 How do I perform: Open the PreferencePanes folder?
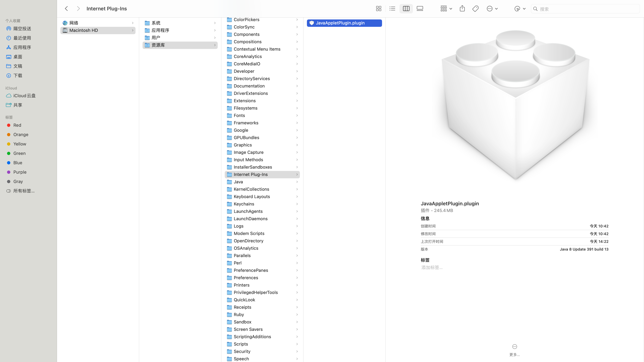[x=262, y=270]
